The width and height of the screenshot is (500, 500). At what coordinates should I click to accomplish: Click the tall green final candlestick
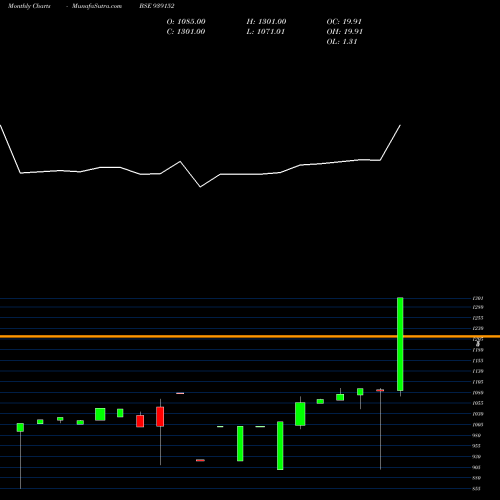point(400,344)
